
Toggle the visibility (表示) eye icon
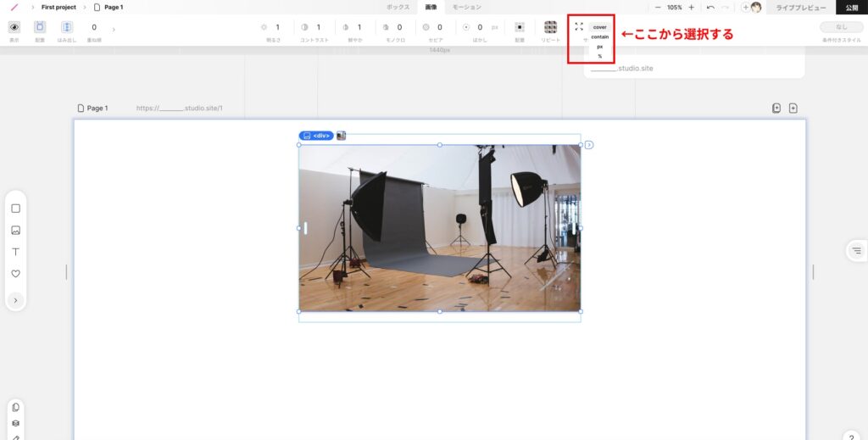pyautogui.click(x=14, y=27)
